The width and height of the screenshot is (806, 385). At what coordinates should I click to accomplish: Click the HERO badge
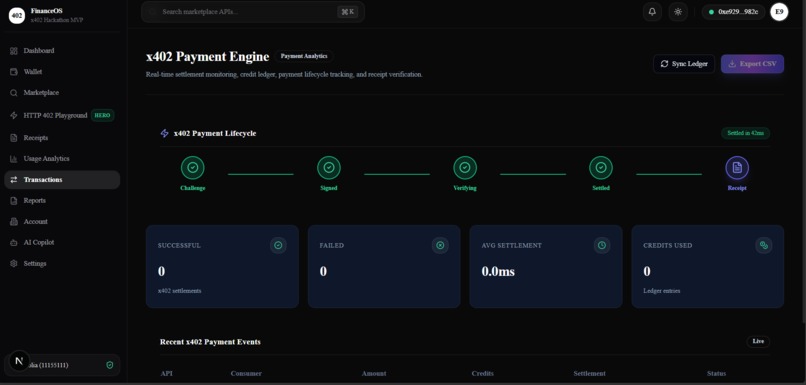coord(103,116)
